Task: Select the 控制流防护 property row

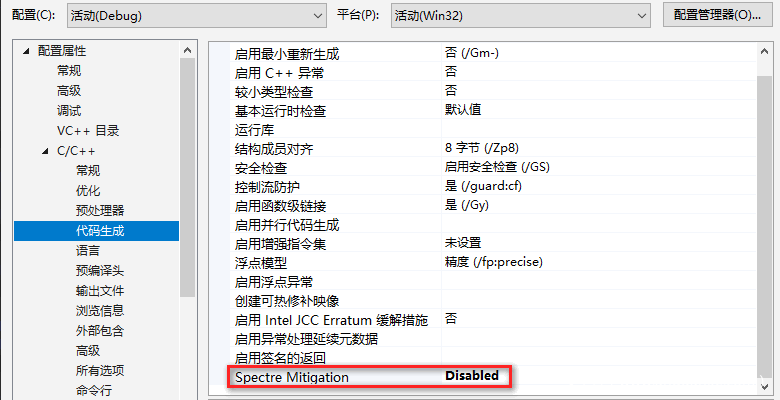Action: [x=492, y=186]
